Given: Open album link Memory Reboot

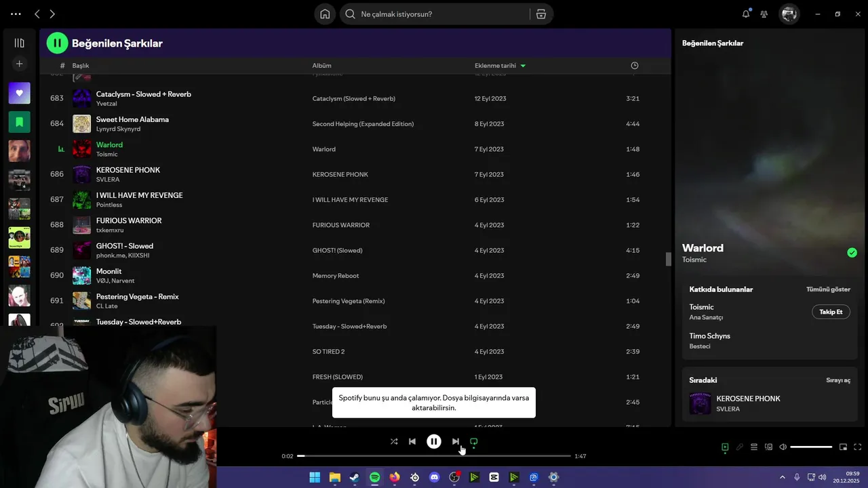Looking at the screenshot, I should [x=336, y=276].
